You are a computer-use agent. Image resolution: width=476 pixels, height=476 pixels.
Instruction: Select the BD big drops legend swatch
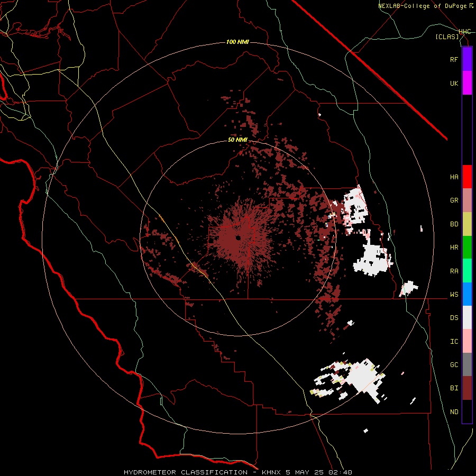click(x=467, y=224)
